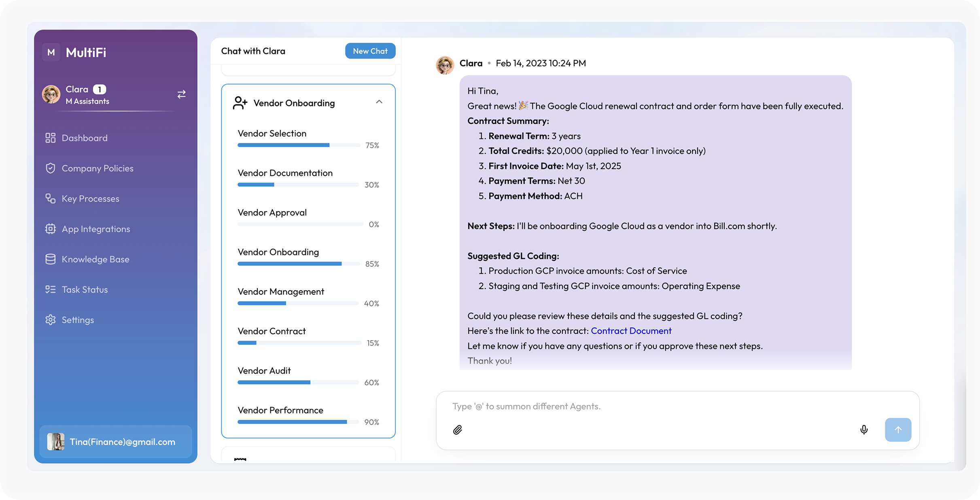
Task: Switch assistants with the swap arrows icon
Action: [x=181, y=94]
